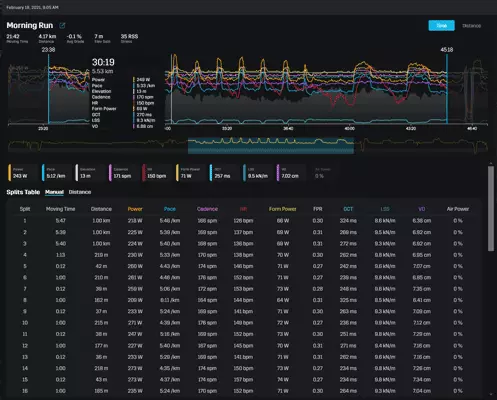Switch the chart axis to Distance

[x=471, y=26]
